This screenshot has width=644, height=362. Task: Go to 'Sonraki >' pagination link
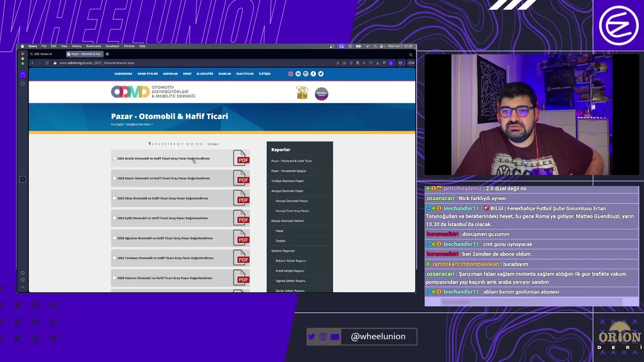click(x=213, y=144)
